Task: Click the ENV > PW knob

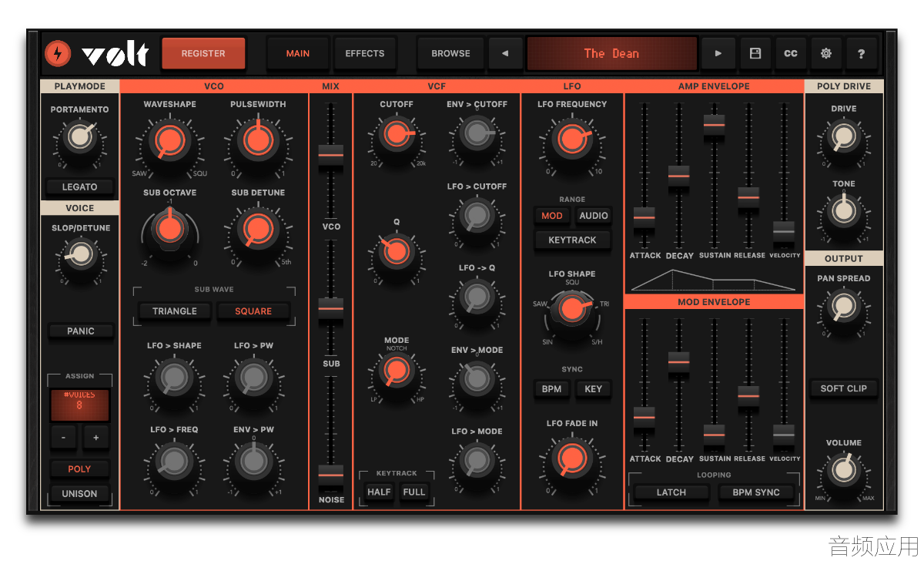Action: (x=253, y=461)
